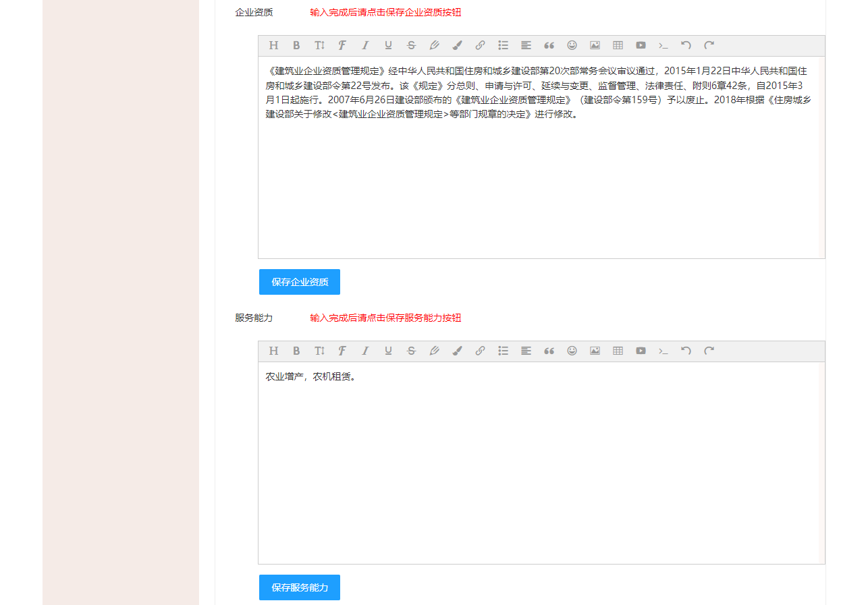Insert a table in 服务能力 editor

click(618, 351)
